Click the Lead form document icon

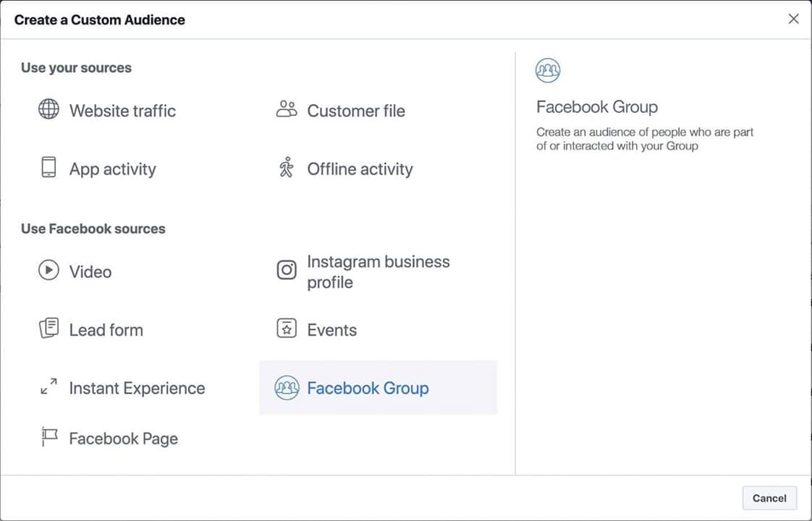[48, 328]
